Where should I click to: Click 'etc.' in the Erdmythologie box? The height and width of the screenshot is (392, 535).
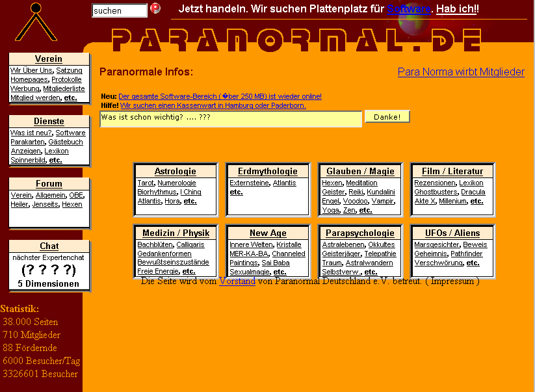coord(237,192)
